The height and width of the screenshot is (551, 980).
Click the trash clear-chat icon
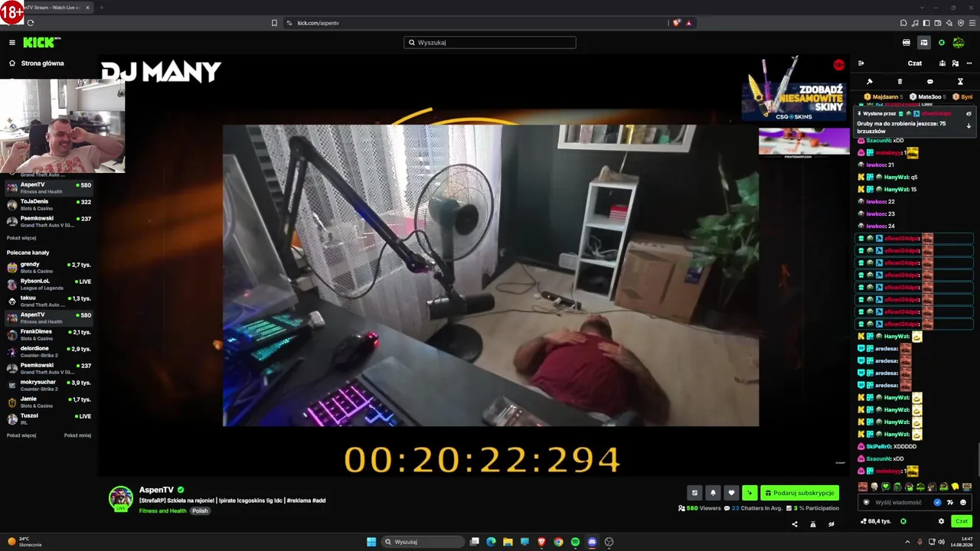(900, 81)
